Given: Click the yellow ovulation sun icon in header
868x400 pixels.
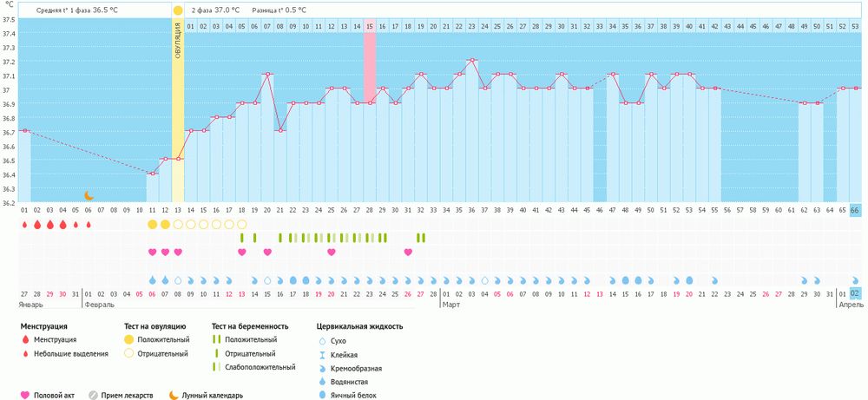Looking at the screenshot, I should click(178, 10).
